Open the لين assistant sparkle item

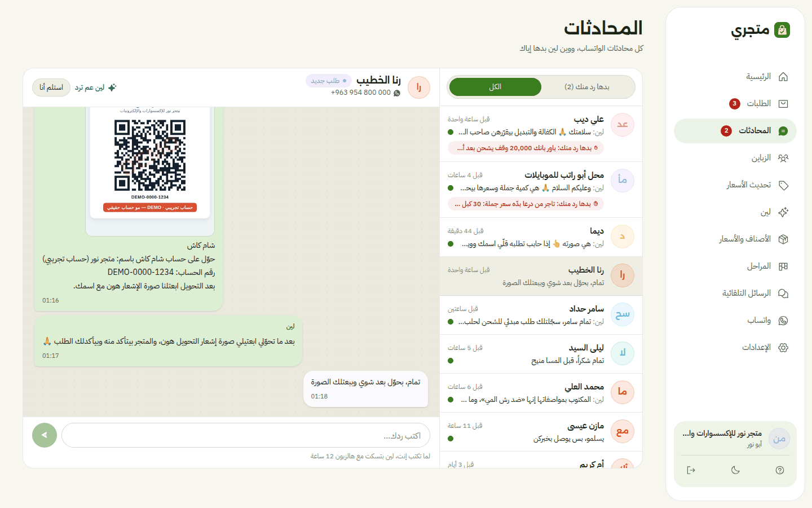pos(735,212)
